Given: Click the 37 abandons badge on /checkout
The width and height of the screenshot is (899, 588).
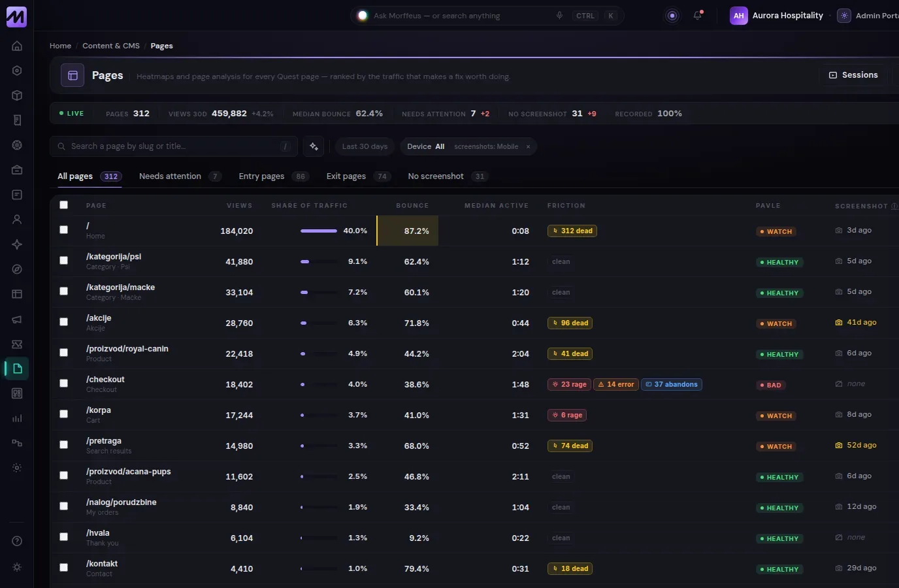Looking at the screenshot, I should point(672,384).
